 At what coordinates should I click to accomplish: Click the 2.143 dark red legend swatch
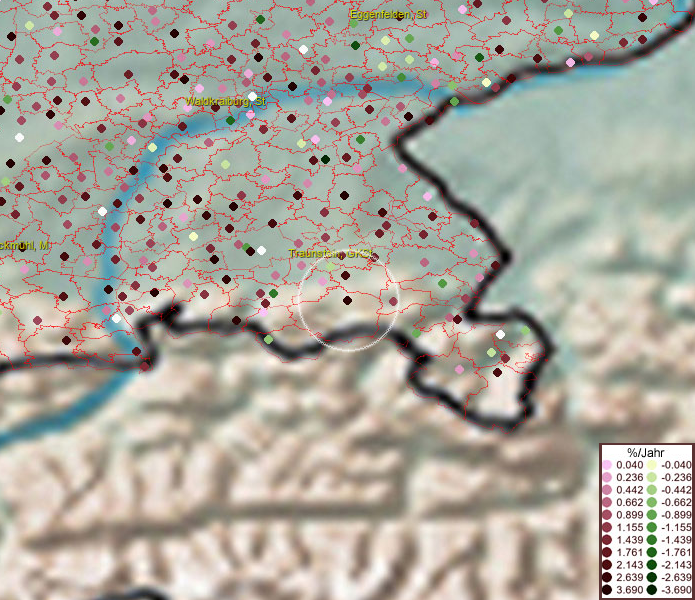point(607,566)
